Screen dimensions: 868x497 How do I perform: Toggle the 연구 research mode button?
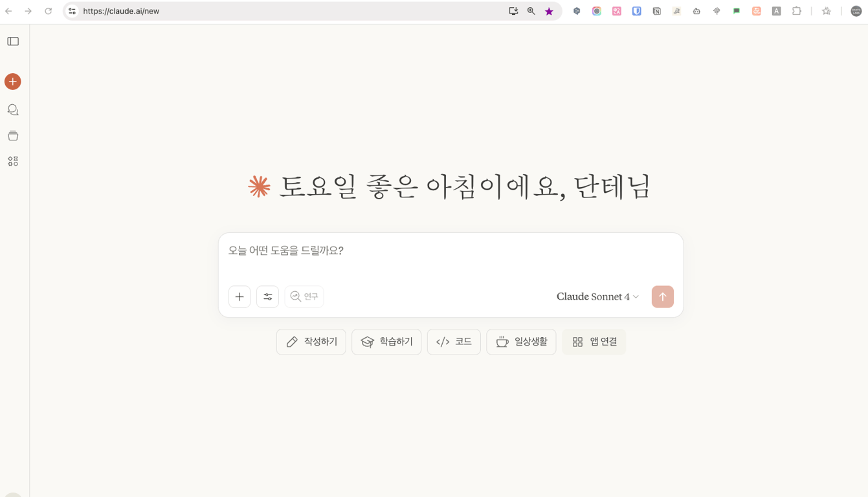coord(304,296)
